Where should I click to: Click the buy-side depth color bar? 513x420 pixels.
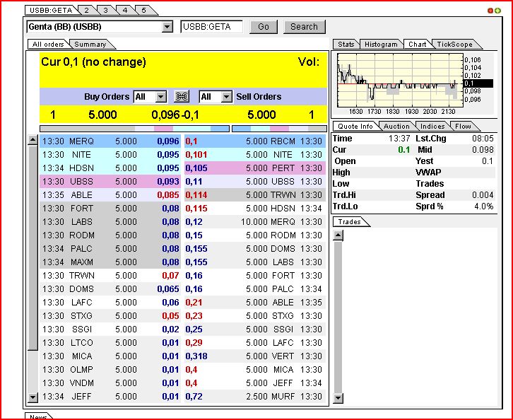(135, 129)
